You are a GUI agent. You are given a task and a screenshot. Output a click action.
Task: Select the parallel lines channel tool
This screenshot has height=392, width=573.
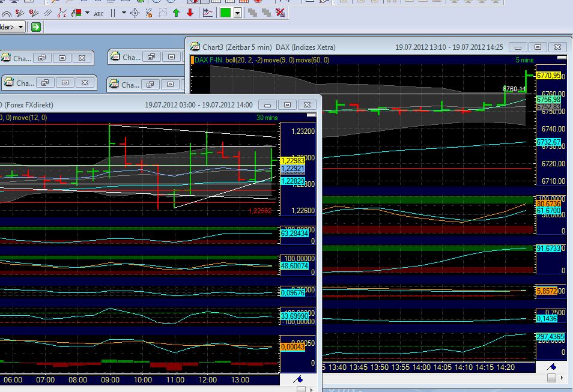coord(48,14)
